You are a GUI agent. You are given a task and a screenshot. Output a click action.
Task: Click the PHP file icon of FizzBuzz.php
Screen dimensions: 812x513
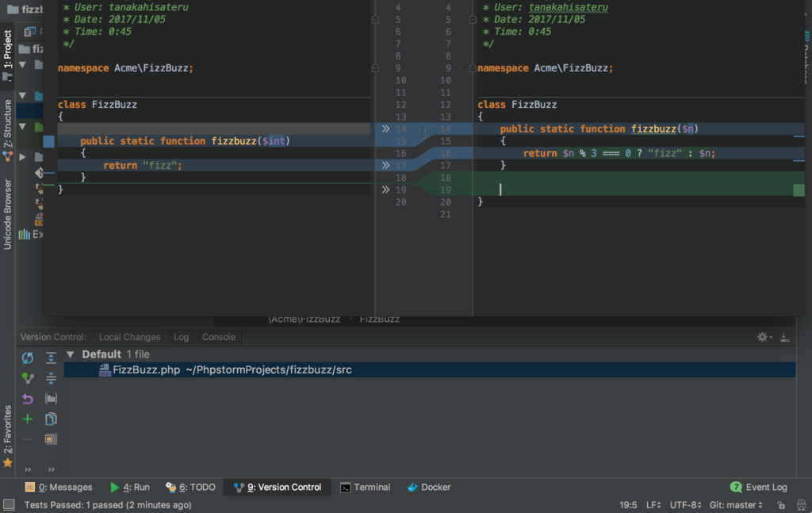pos(105,369)
